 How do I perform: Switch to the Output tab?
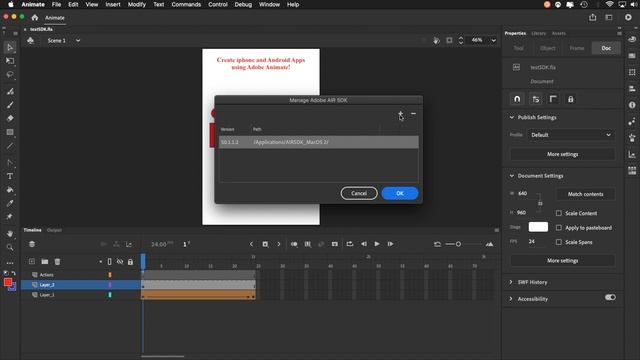tap(54, 230)
